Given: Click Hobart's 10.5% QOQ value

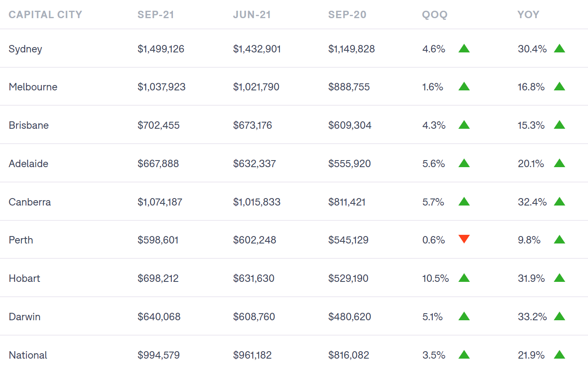Looking at the screenshot, I should pyautogui.click(x=435, y=279).
